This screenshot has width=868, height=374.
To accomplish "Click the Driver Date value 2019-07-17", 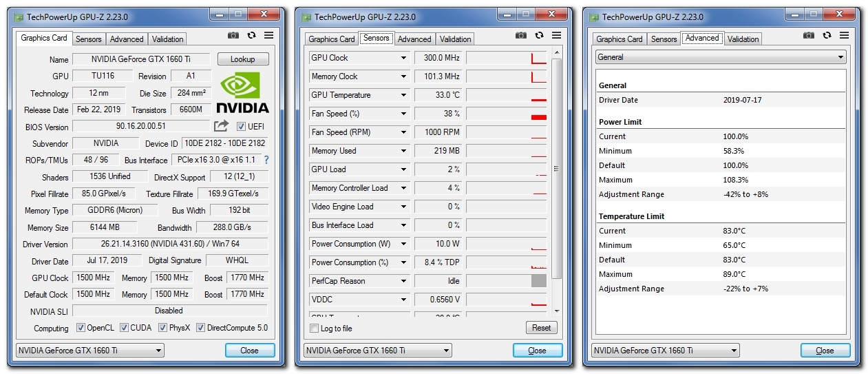I will [742, 100].
